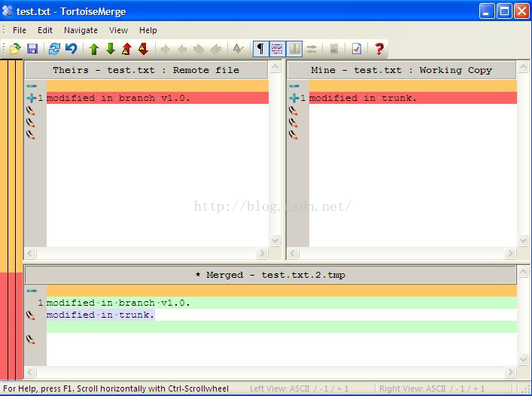Click the Merged pane horizontal scroll left arrow

point(30,372)
